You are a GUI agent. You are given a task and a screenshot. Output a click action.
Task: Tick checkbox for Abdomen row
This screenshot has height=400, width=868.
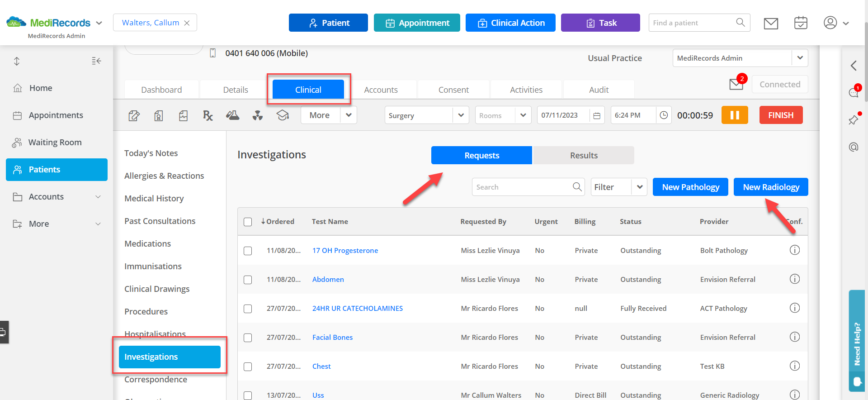tap(248, 280)
